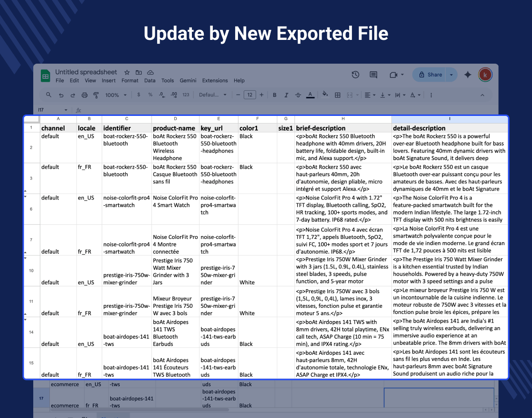Open the Insert menu
The width and height of the screenshot is (532, 418).
[x=109, y=81]
